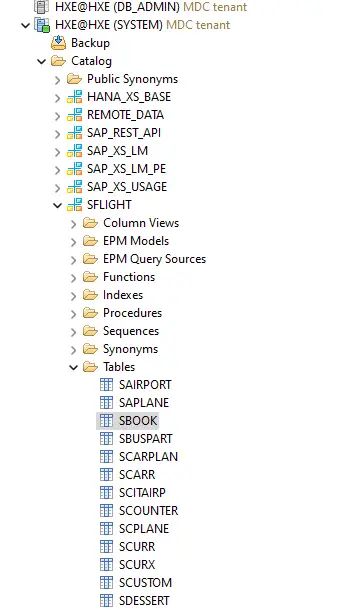Select the Backup label
This screenshot has width=361, height=610.
[x=90, y=43]
